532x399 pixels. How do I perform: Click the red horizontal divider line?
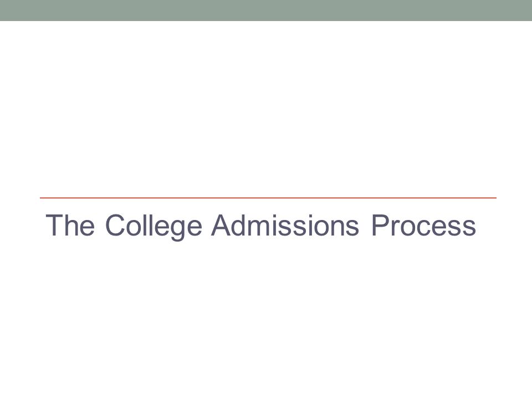click(x=268, y=197)
